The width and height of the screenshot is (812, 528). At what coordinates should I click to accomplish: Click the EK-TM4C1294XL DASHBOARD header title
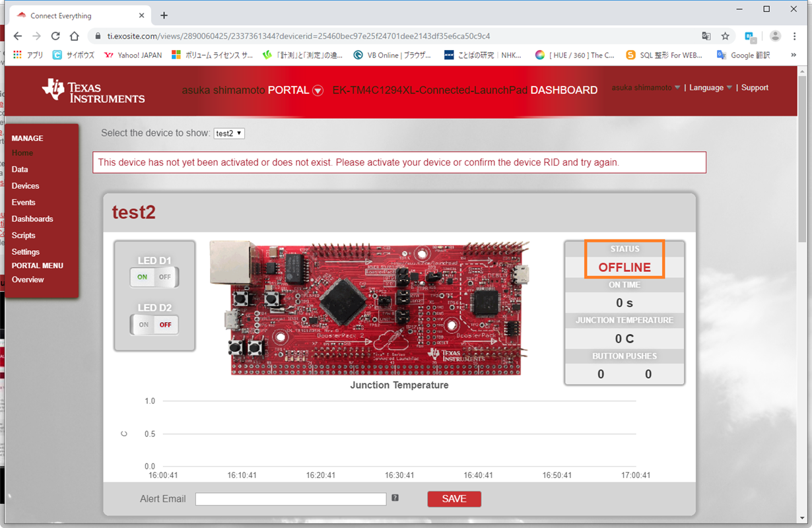465,90
